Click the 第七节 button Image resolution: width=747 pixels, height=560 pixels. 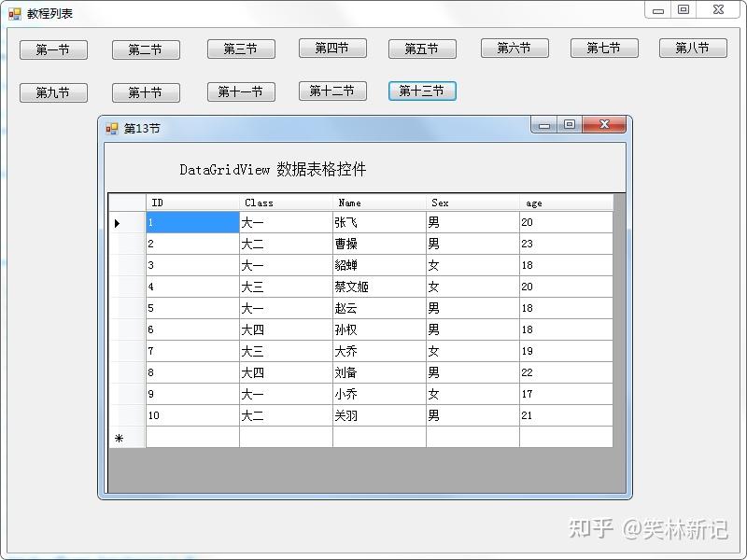click(x=603, y=49)
